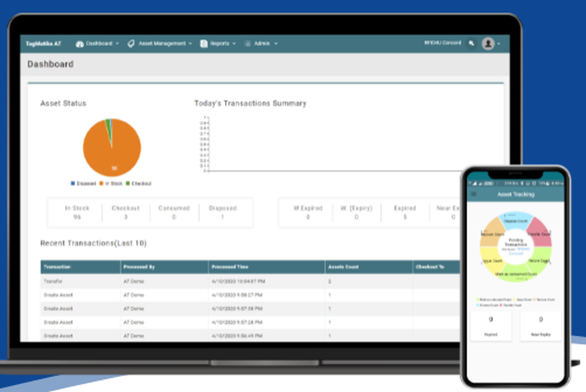Open the Admin menu label
Image resolution: width=586 pixels, height=392 pixels.
(x=261, y=43)
